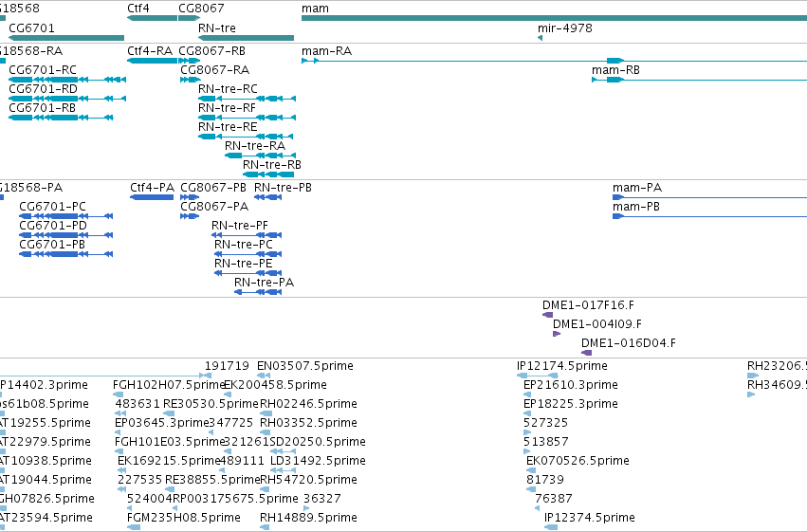Click EST EN03507.5prime
This screenshot has width=807, height=532.
[x=305, y=366]
